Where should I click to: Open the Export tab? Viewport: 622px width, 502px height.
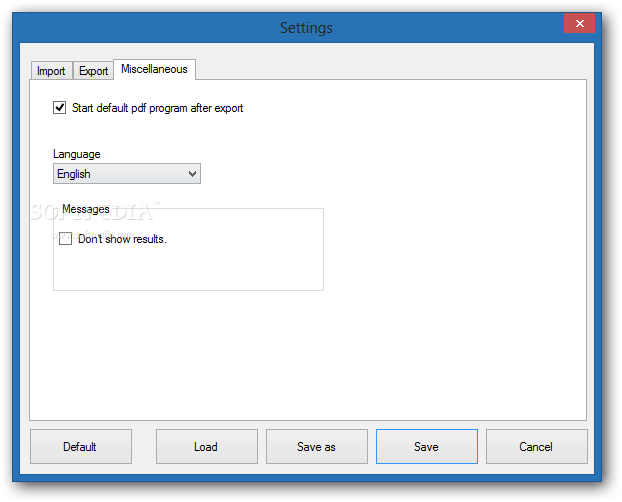pyautogui.click(x=93, y=71)
